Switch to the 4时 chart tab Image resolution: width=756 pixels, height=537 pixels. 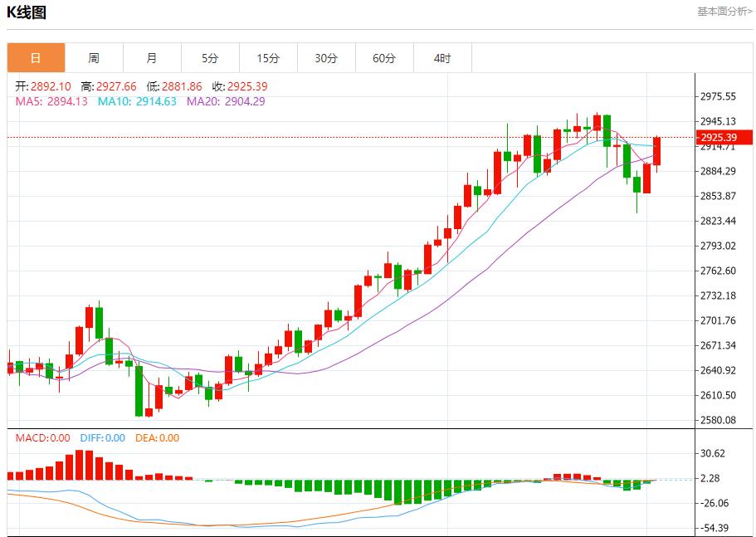(x=442, y=58)
